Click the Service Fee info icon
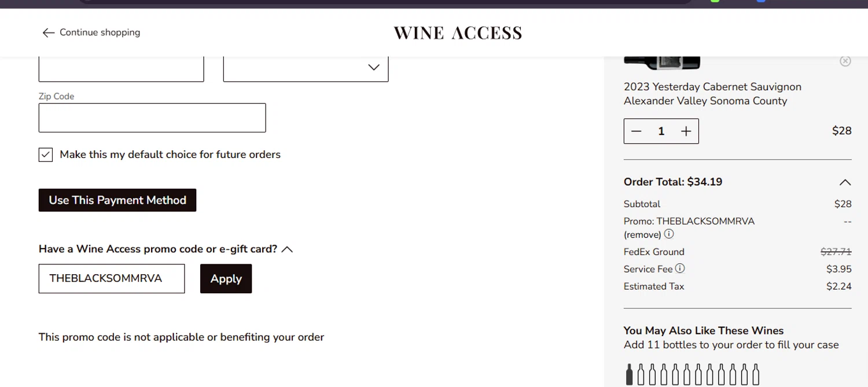The image size is (868, 387). click(x=680, y=268)
